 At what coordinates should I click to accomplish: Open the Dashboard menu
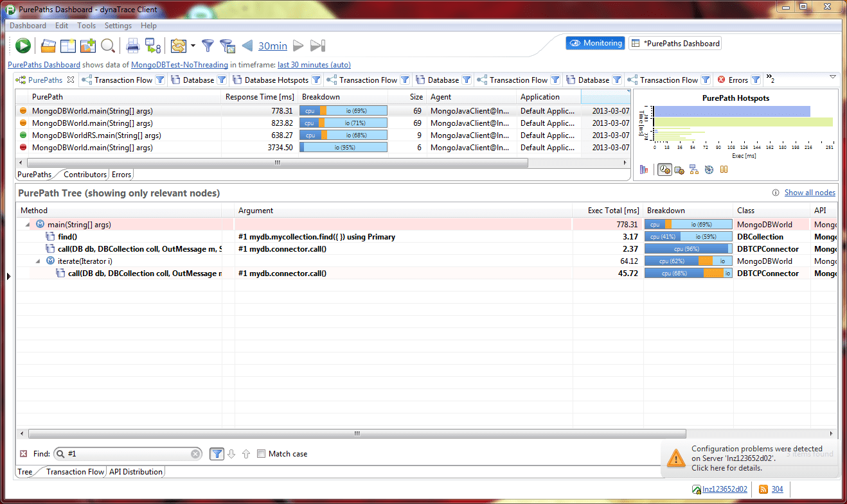point(28,26)
